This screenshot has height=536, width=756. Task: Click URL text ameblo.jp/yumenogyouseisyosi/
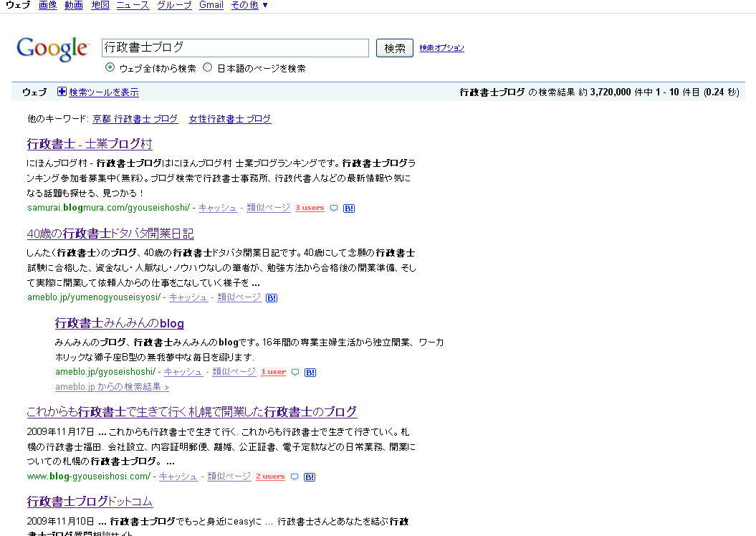94,297
